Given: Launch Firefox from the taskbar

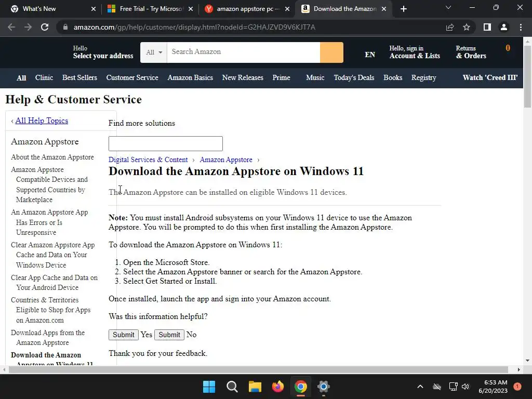Looking at the screenshot, I should 278,387.
